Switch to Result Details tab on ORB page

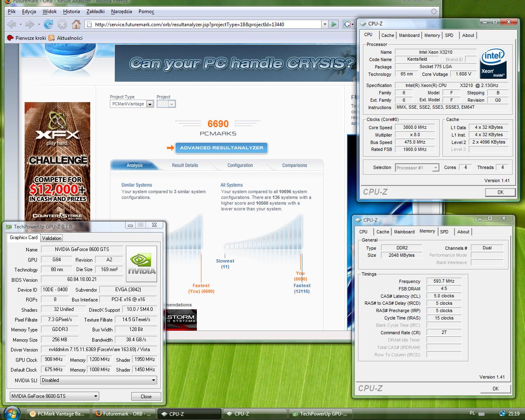[x=185, y=165]
